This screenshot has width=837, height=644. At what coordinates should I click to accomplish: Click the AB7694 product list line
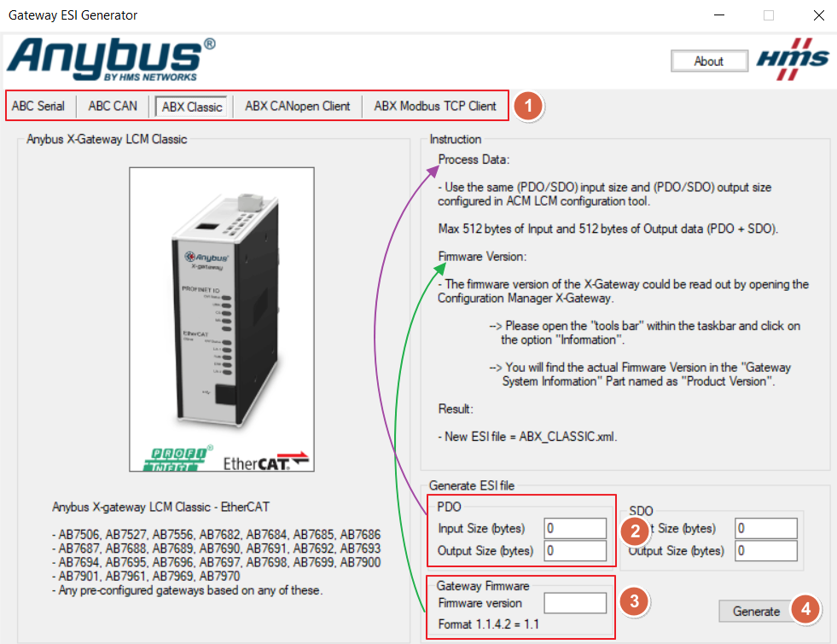[x=216, y=562]
